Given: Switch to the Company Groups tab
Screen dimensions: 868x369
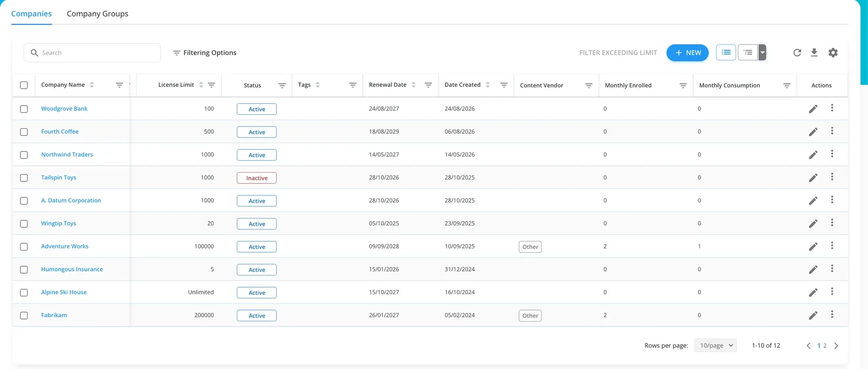Looking at the screenshot, I should tap(97, 14).
